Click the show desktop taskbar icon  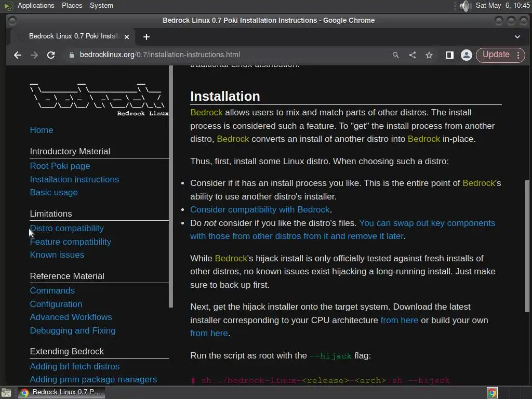point(6,393)
